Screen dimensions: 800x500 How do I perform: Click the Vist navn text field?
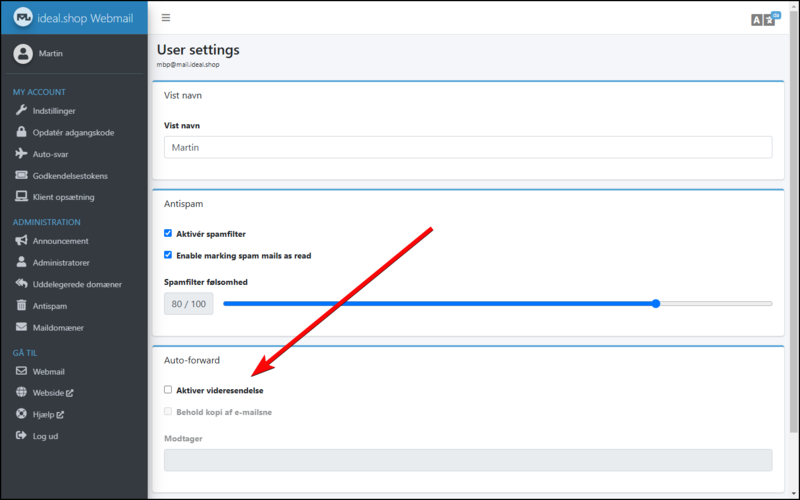click(468, 147)
